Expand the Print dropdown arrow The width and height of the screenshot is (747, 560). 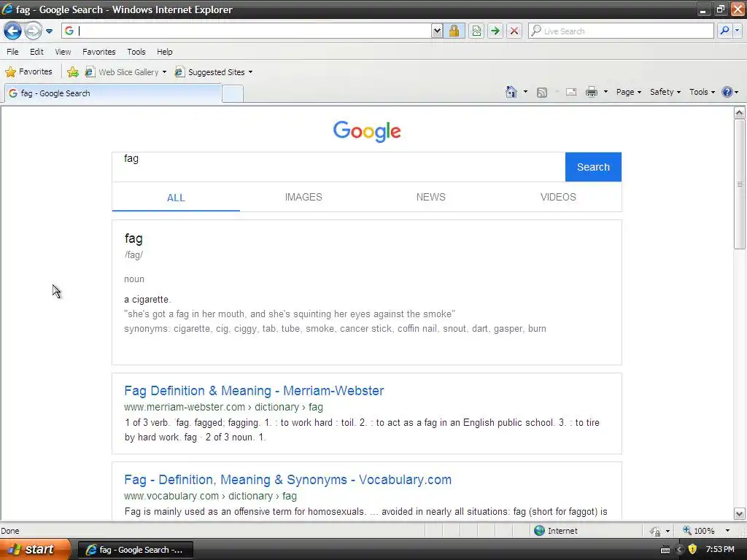pyautogui.click(x=605, y=92)
